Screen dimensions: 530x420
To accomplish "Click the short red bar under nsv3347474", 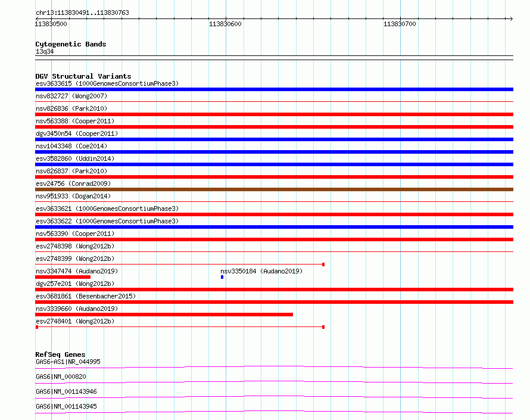I will (x=63, y=277).
